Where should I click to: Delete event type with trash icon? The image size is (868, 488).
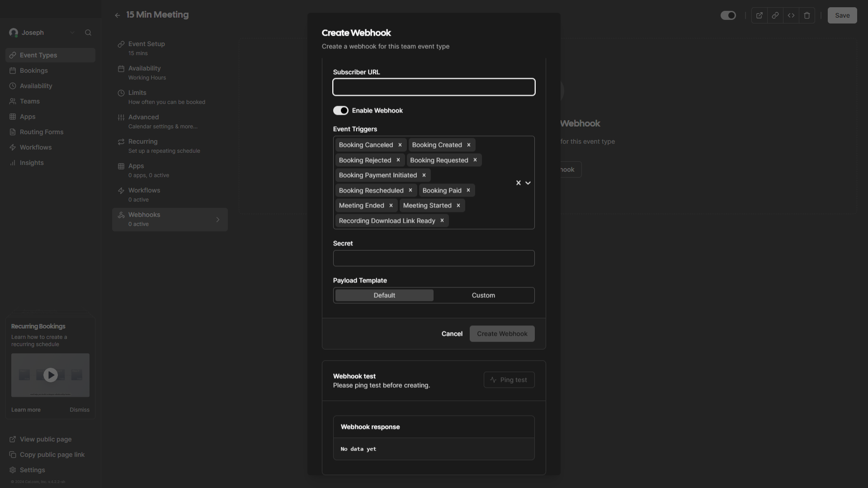click(x=807, y=15)
